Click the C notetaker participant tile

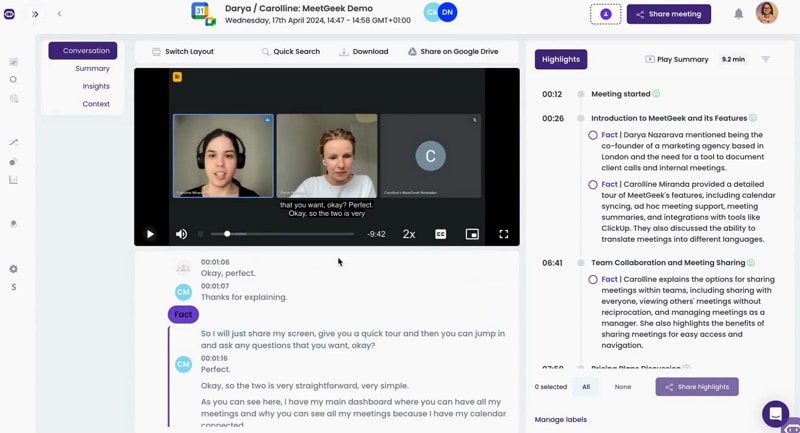pos(430,156)
